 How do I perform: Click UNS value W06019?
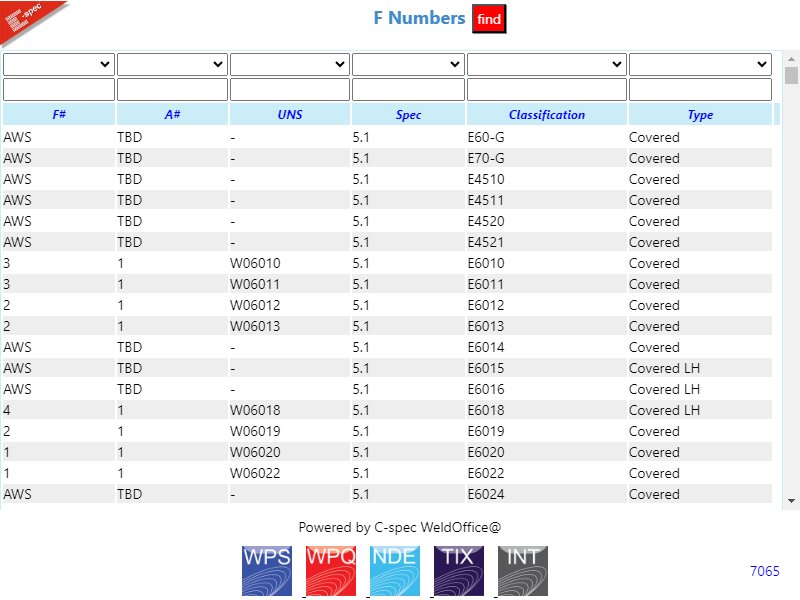(255, 431)
